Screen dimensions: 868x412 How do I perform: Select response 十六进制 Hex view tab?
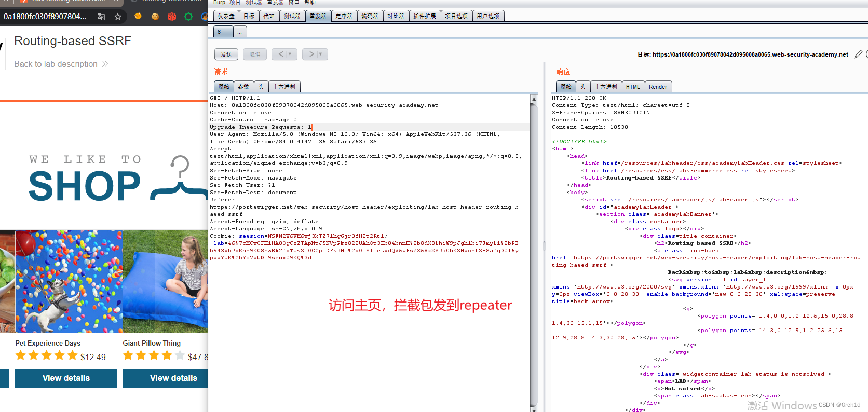click(x=606, y=87)
